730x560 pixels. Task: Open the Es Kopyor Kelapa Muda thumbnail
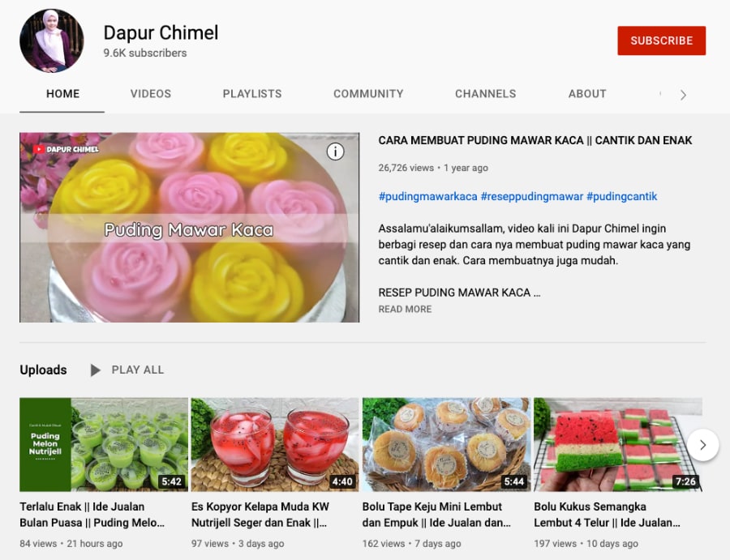point(275,444)
